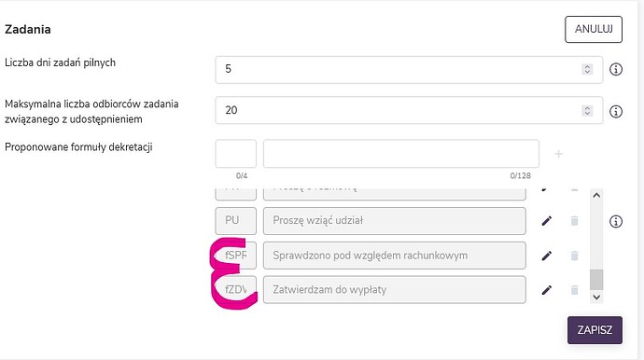Click info icon beside maximum recipients field

(x=615, y=111)
